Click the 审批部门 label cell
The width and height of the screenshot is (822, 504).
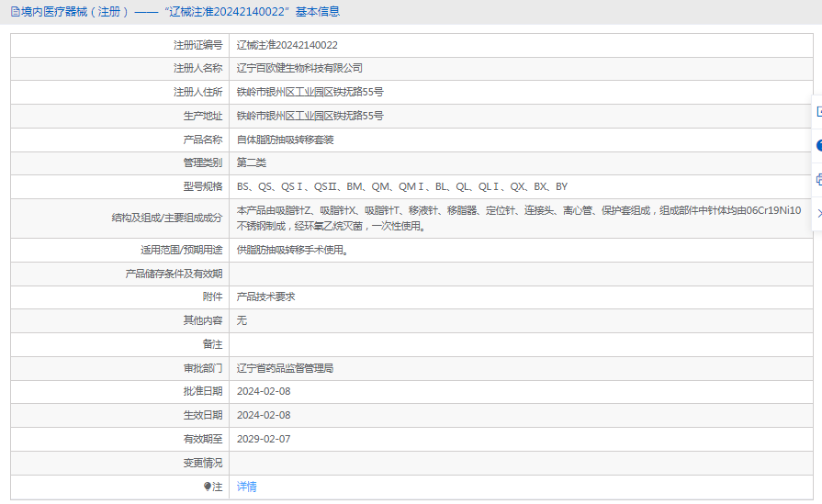[120, 368]
